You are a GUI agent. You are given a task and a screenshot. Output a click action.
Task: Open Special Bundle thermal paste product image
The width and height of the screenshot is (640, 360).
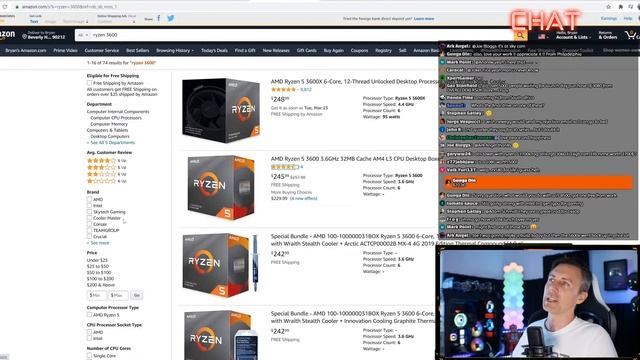click(221, 265)
